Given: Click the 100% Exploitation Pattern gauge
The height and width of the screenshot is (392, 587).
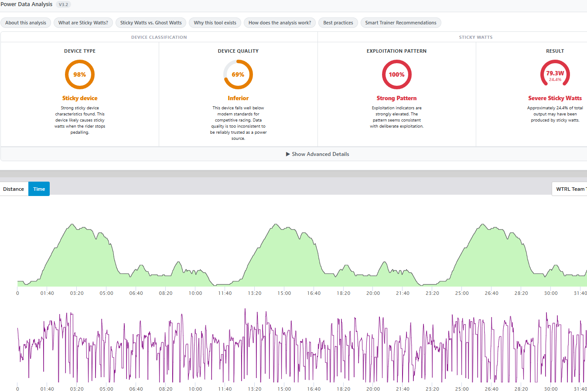Looking at the screenshot, I should tap(397, 74).
